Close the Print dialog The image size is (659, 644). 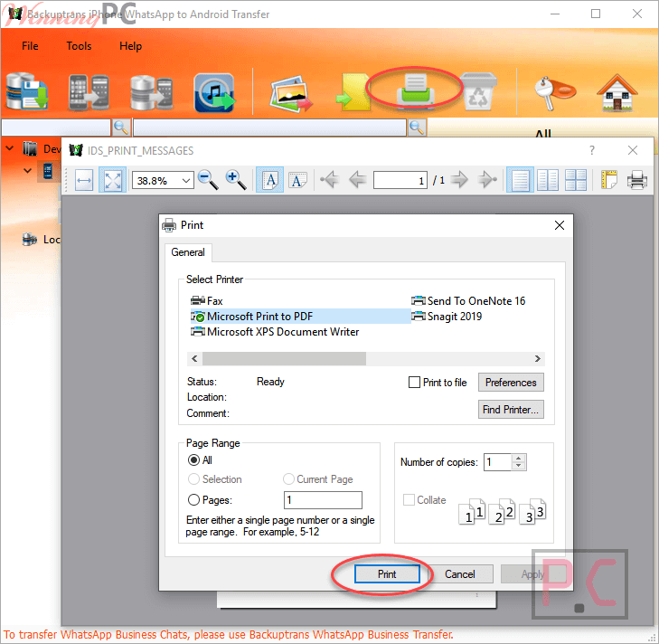pyautogui.click(x=560, y=225)
